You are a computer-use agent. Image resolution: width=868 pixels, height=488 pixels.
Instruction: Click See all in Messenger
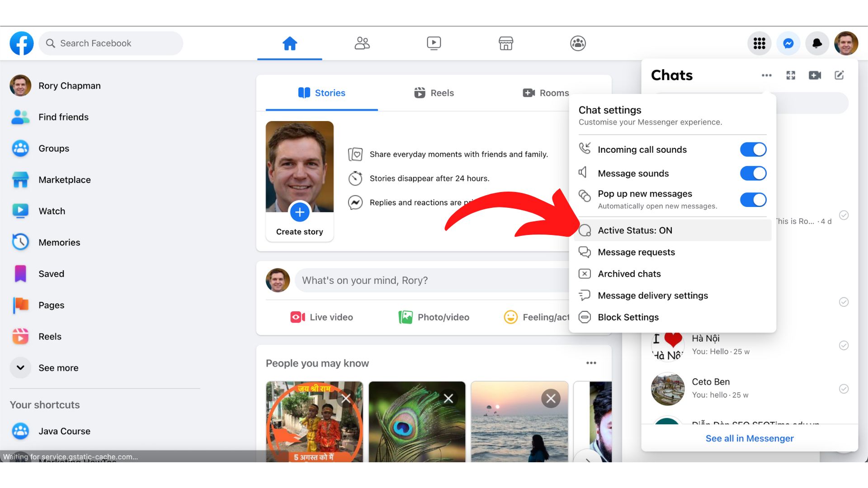[x=750, y=438]
